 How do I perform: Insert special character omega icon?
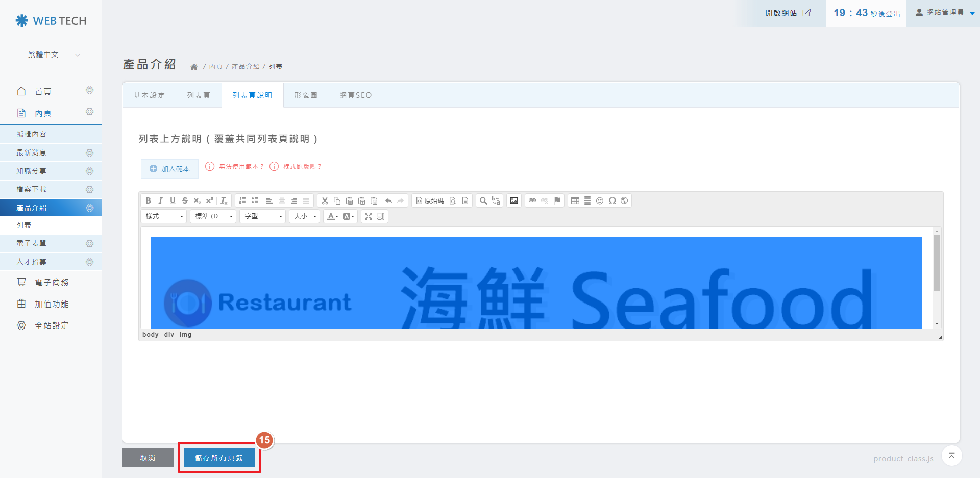point(612,200)
